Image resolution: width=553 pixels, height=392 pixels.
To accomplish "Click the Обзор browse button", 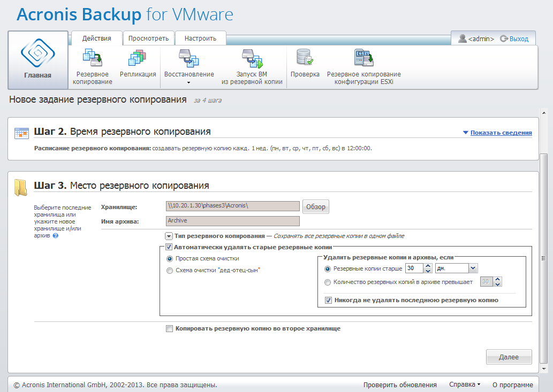I will [x=316, y=207].
